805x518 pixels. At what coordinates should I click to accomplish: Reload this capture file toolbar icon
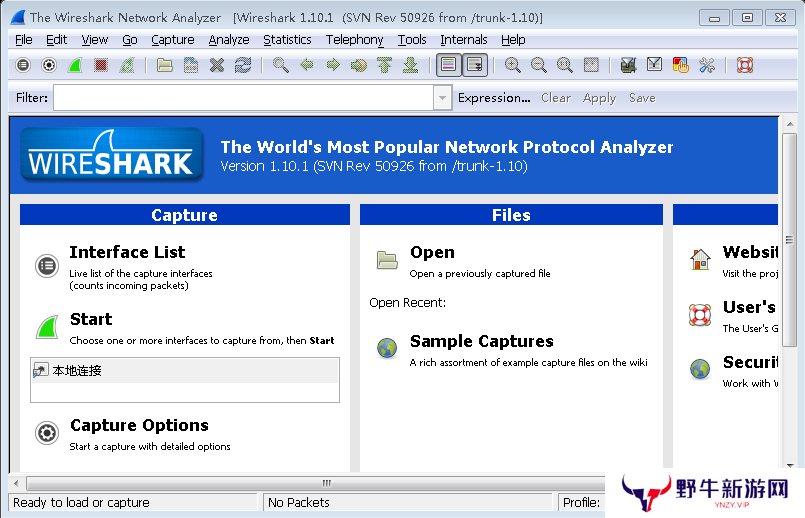[243, 65]
